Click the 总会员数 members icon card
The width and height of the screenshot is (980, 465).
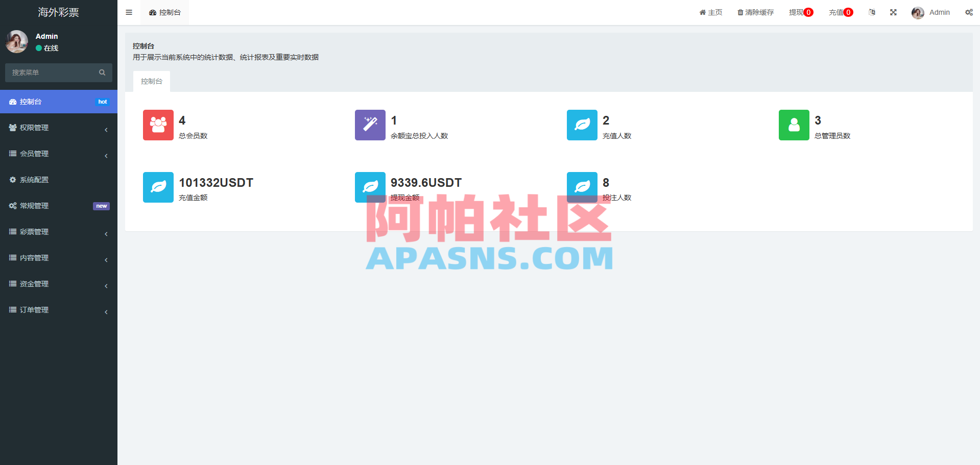click(x=158, y=125)
